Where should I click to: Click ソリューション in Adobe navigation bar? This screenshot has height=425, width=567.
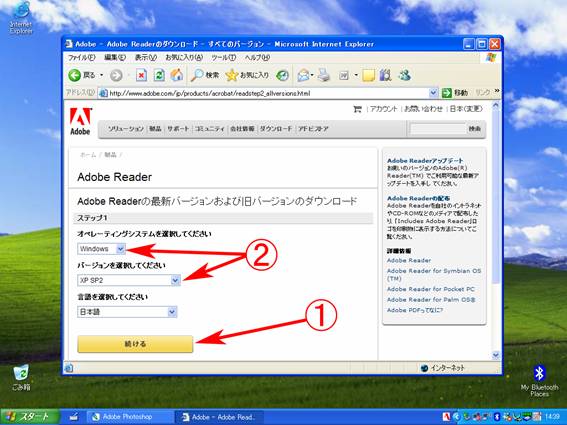point(126,129)
